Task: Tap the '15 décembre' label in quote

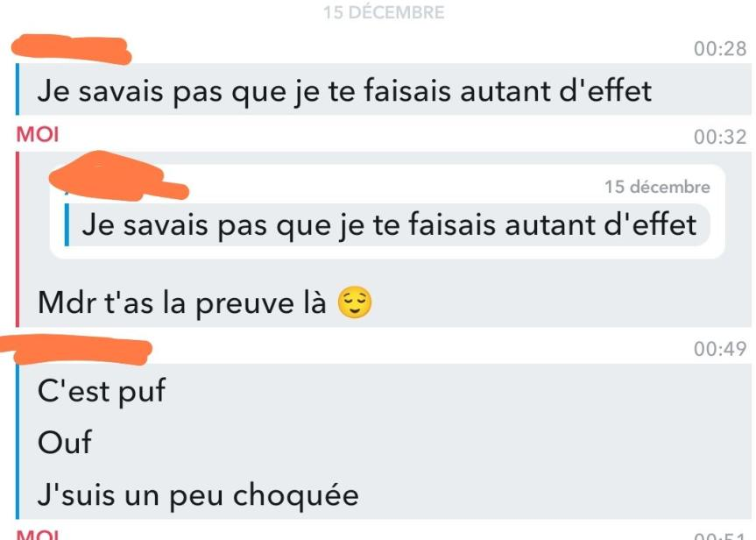Action: point(657,187)
